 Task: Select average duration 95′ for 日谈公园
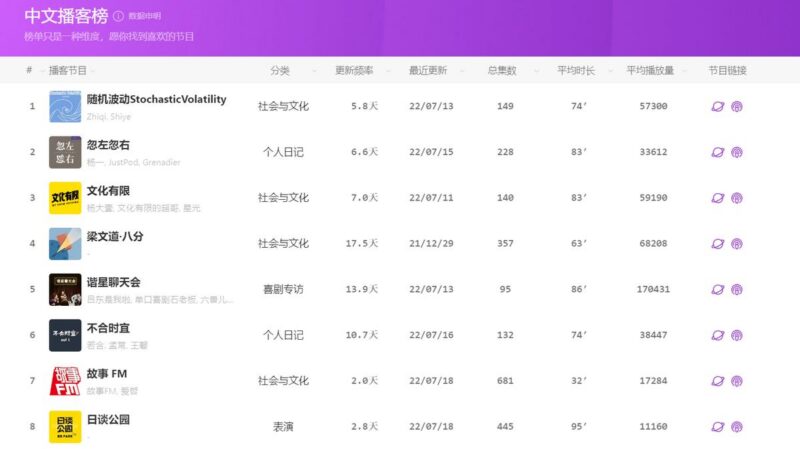(x=579, y=427)
